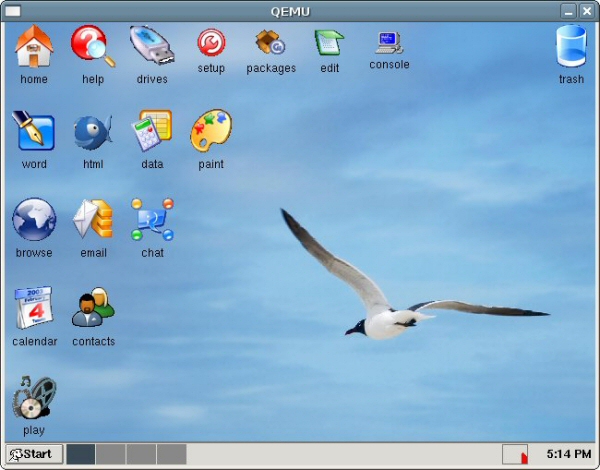The image size is (600, 470).
Task: Open the email envelope icon
Action: tap(92, 220)
